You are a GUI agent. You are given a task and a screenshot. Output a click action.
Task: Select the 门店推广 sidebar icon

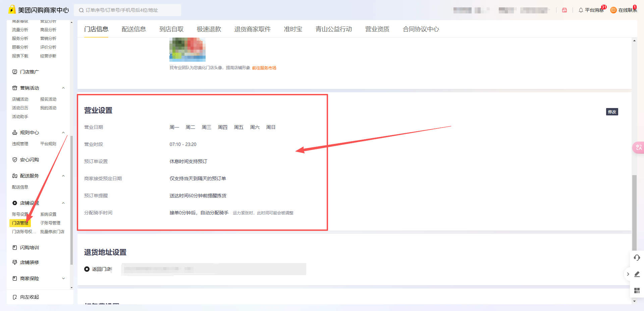[x=15, y=72]
